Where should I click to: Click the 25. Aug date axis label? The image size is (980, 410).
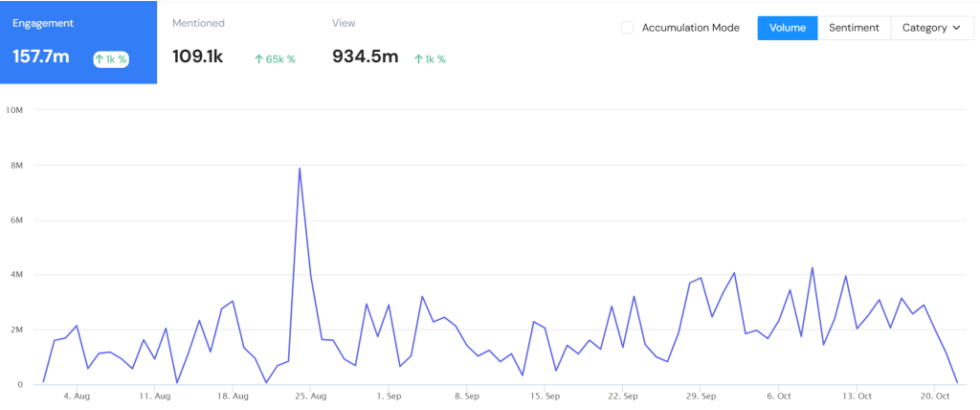[312, 395]
